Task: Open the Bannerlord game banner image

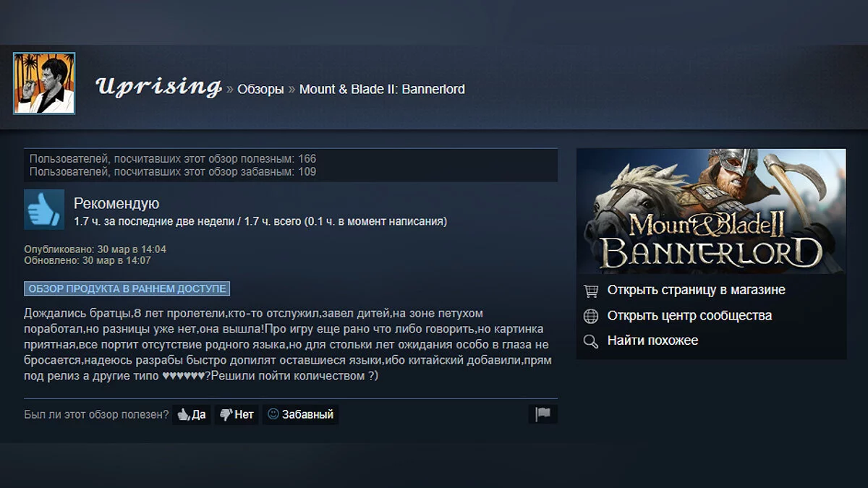Action: 711,212
